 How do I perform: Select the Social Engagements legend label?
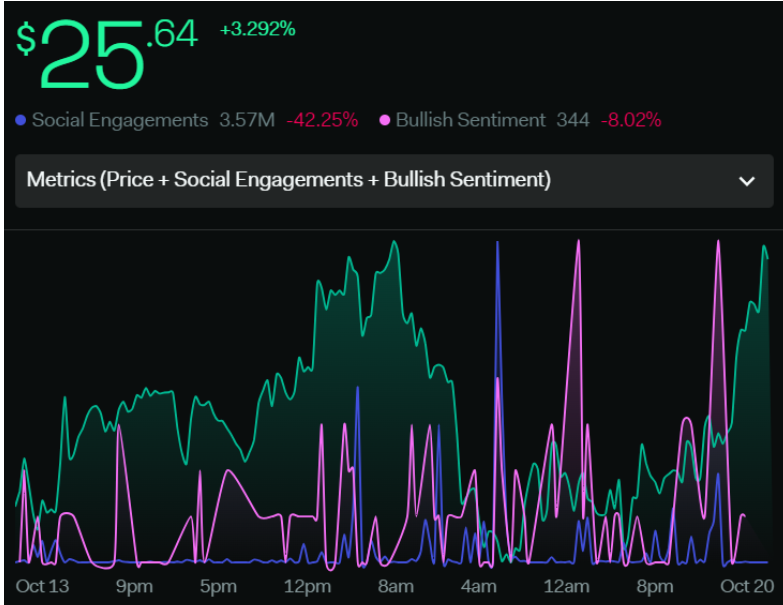(x=120, y=120)
